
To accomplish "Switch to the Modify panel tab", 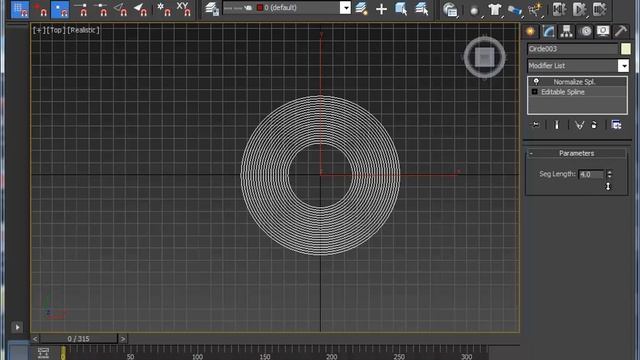I will [x=549, y=31].
